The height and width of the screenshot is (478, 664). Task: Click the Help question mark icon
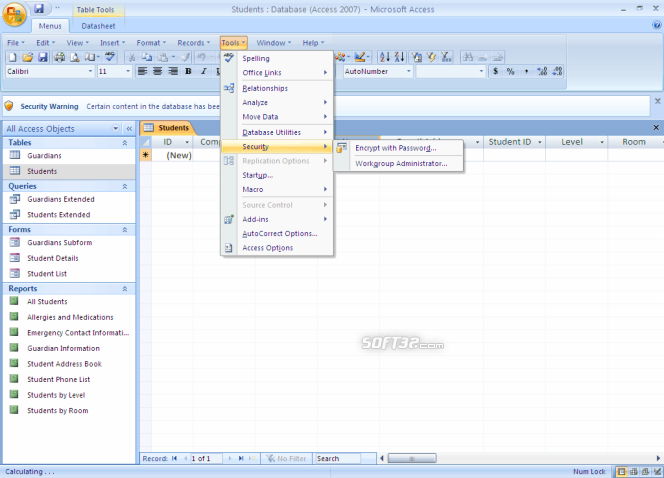[657, 25]
